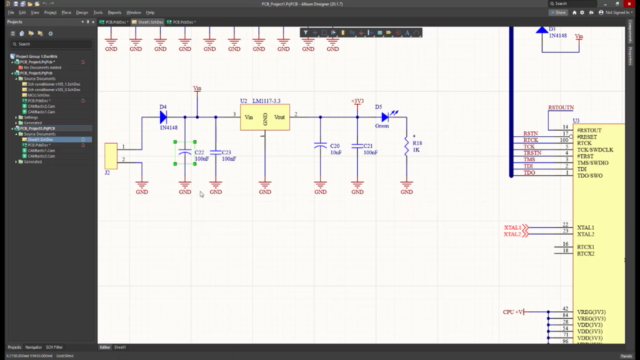Click the title bar Search box
The image size is (640, 360).
click(x=572, y=4)
